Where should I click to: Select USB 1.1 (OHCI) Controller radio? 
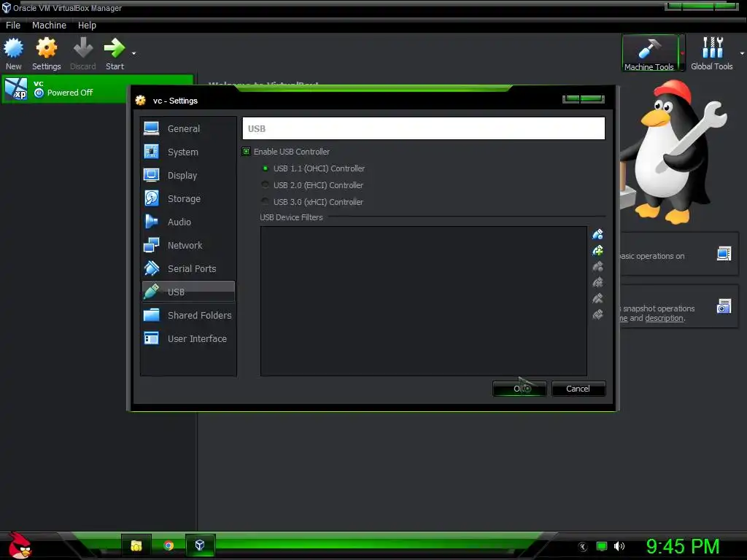coord(266,168)
